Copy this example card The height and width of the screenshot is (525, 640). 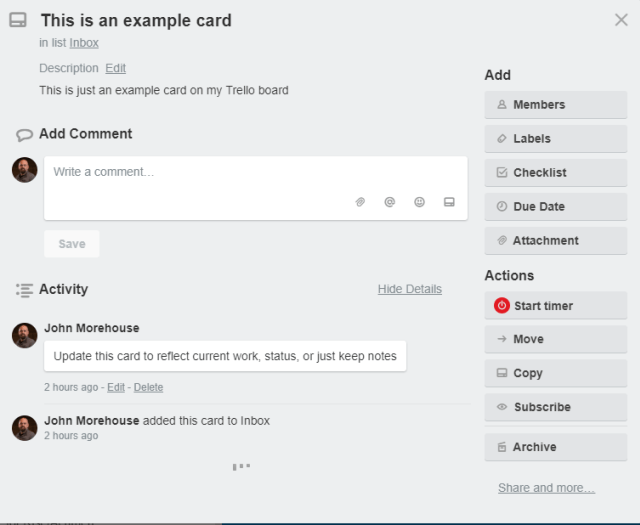(x=555, y=373)
